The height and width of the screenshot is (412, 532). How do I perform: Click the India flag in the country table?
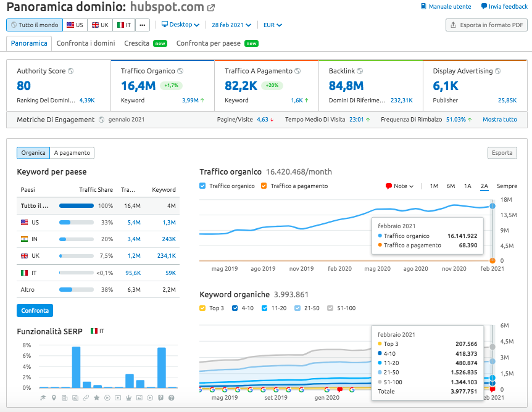click(x=24, y=239)
